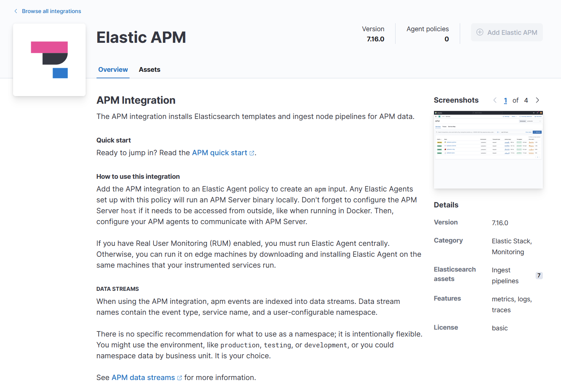The width and height of the screenshot is (561, 392).
Task: Click the Features label in Details
Action: point(447,298)
